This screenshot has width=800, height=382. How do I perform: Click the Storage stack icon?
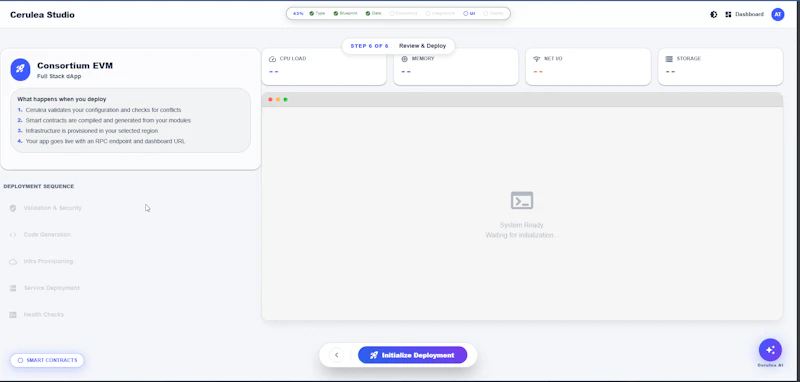(669, 59)
